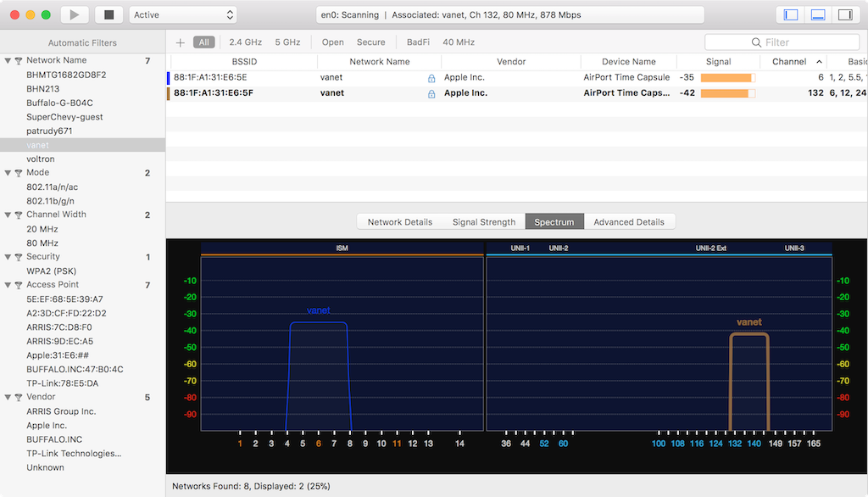Screen dimensions: 868x497
Task: Click lock icon on channel 132 vanet row
Action: tap(431, 93)
